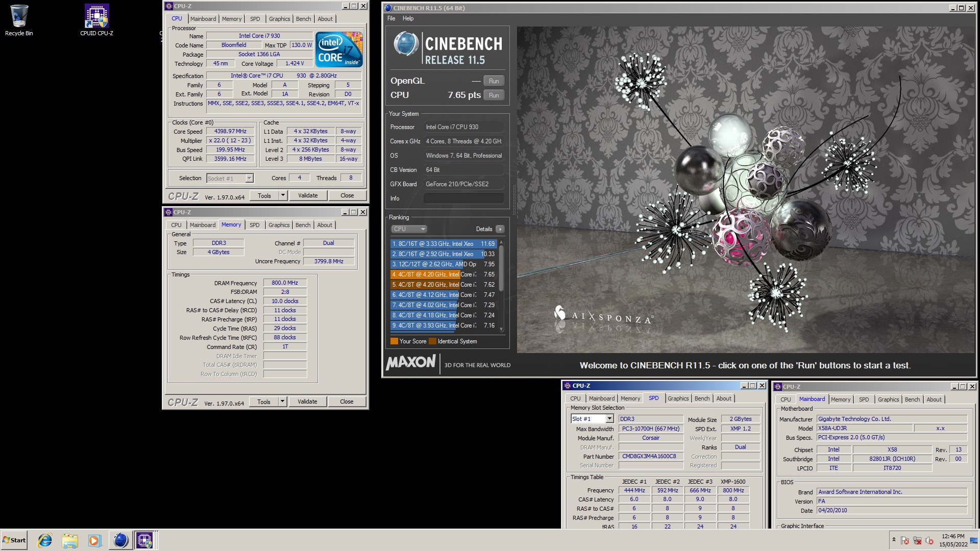Open Graphics tab in Mainboard CPU-Z window

(888, 399)
